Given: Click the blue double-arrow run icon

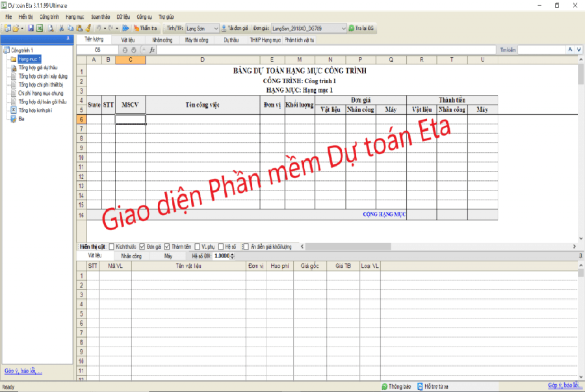Looking at the screenshot, I should [125, 29].
